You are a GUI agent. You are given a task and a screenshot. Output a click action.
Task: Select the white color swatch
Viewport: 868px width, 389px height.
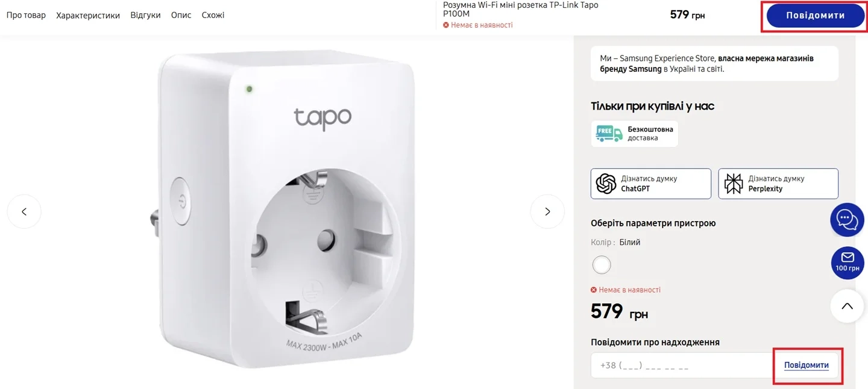point(602,264)
